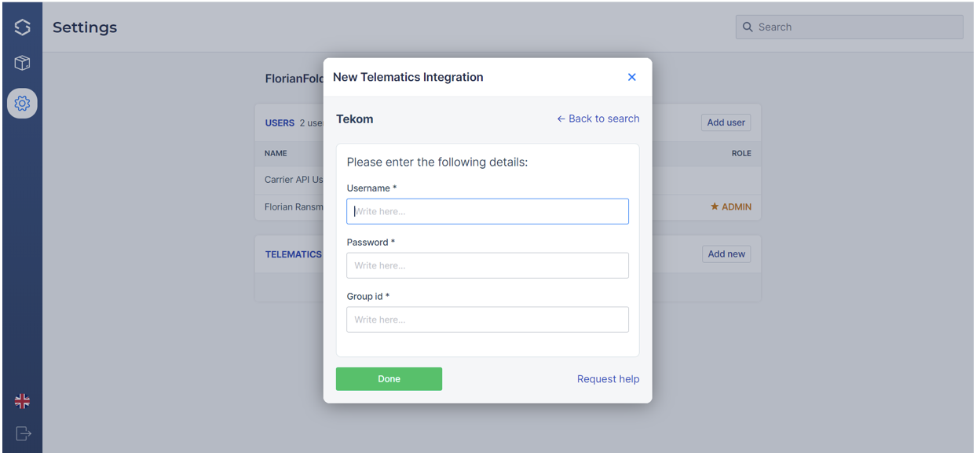Click the Add user button
The image size is (980, 460).
[x=726, y=122]
